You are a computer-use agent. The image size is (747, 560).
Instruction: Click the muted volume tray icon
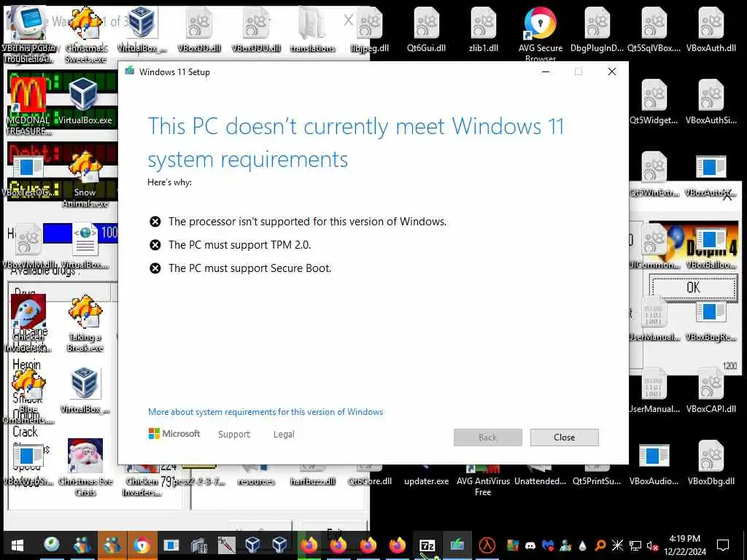(x=652, y=545)
